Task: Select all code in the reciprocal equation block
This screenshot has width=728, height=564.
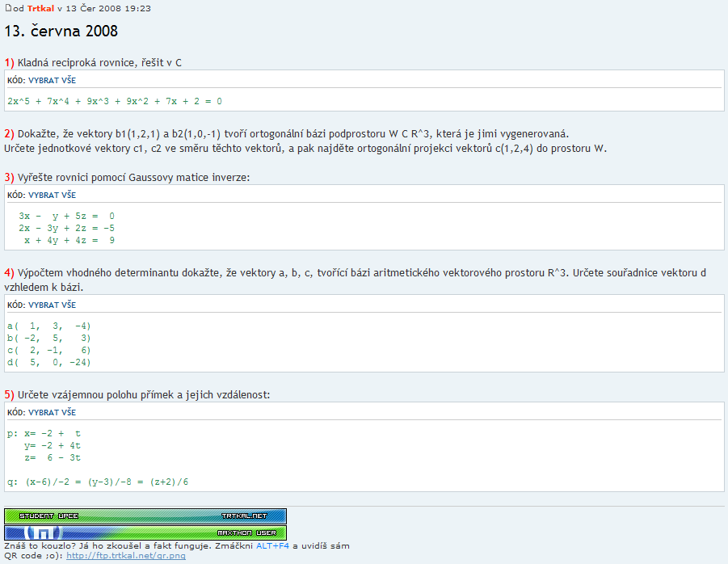Action: click(53, 80)
